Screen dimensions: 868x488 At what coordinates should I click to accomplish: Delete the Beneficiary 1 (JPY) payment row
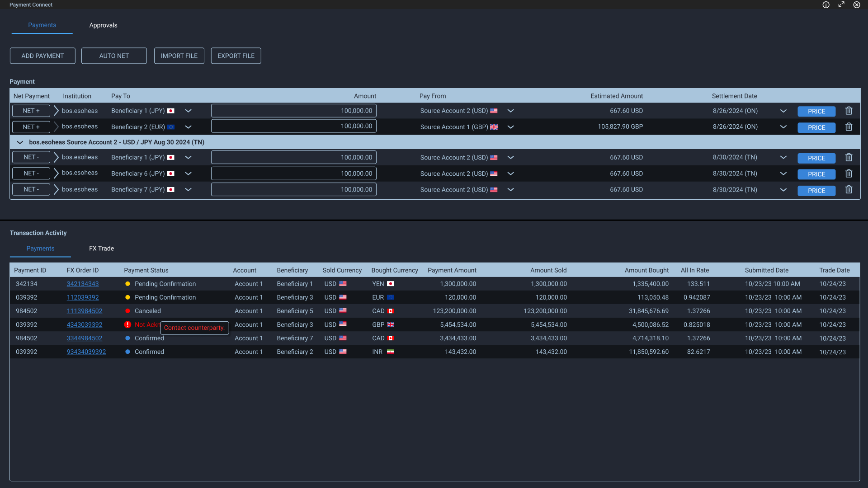[849, 110]
